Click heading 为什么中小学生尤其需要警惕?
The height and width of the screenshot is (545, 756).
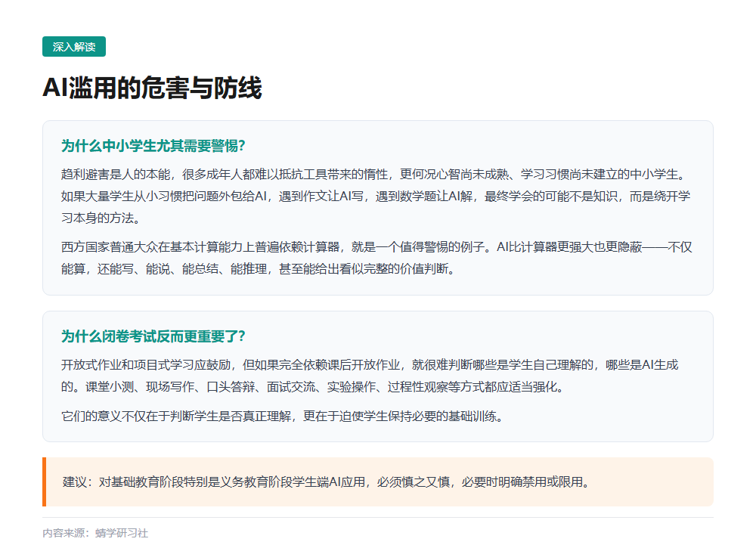click(x=153, y=146)
